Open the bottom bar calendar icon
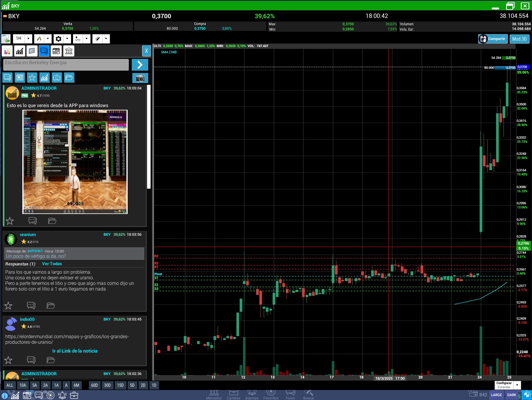 tap(27, 396)
